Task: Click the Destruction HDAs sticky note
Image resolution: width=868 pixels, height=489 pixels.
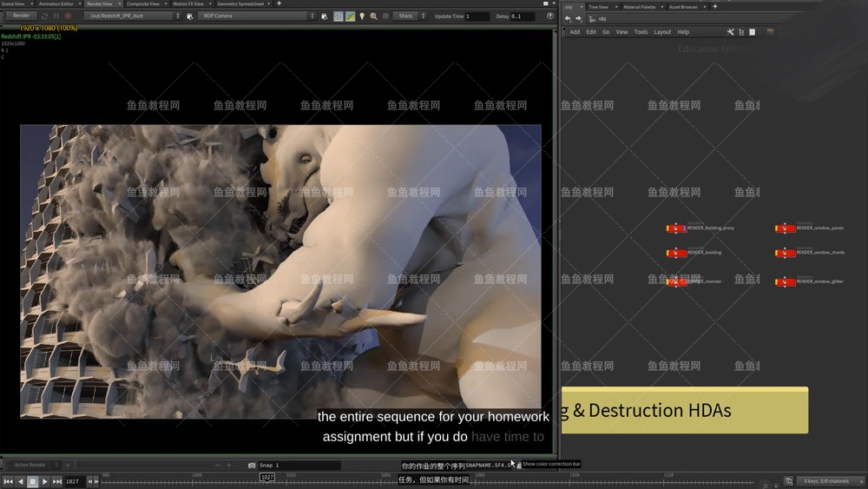Action: point(685,410)
